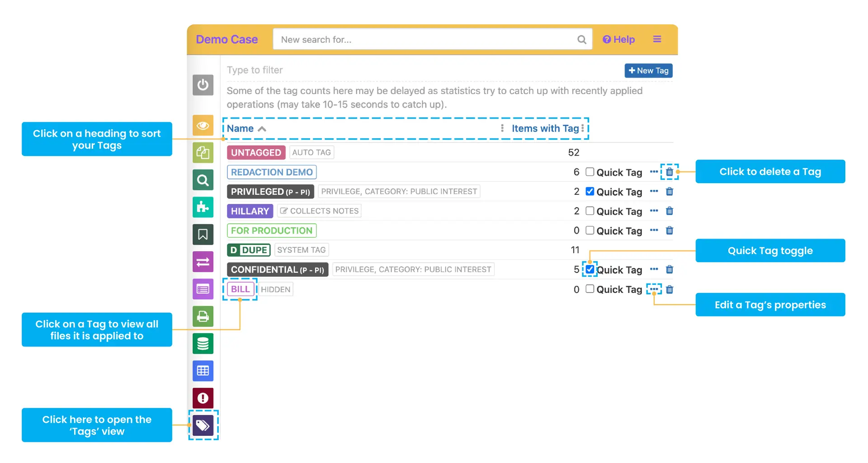This screenshot has width=868, height=463.
Task: Click the 'Type to filter' input field
Action: coord(255,70)
